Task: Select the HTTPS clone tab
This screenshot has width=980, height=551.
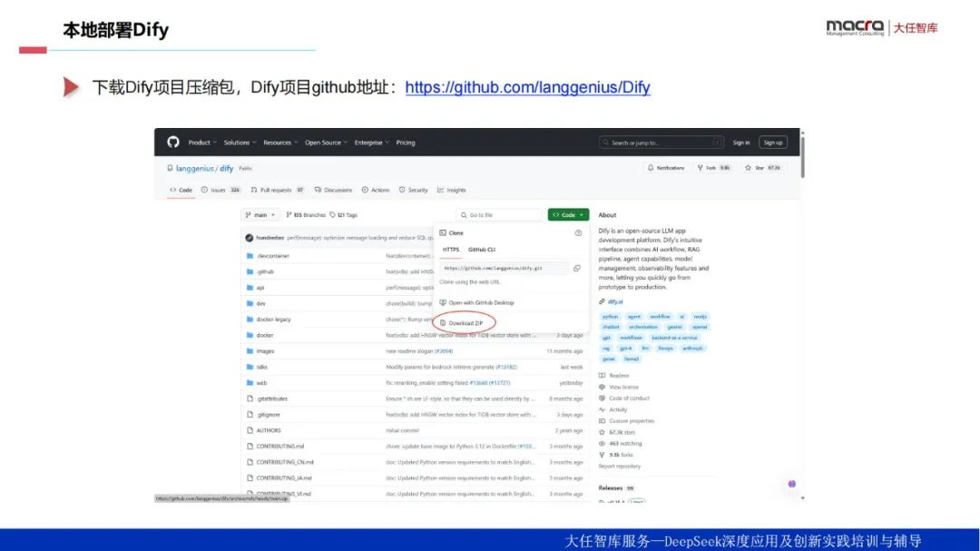Action: [451, 250]
